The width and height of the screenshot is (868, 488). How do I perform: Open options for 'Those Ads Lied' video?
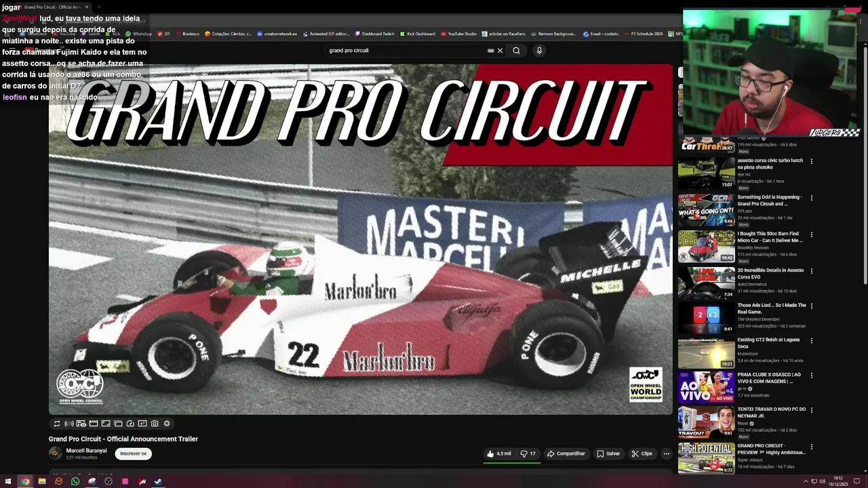coord(812,306)
